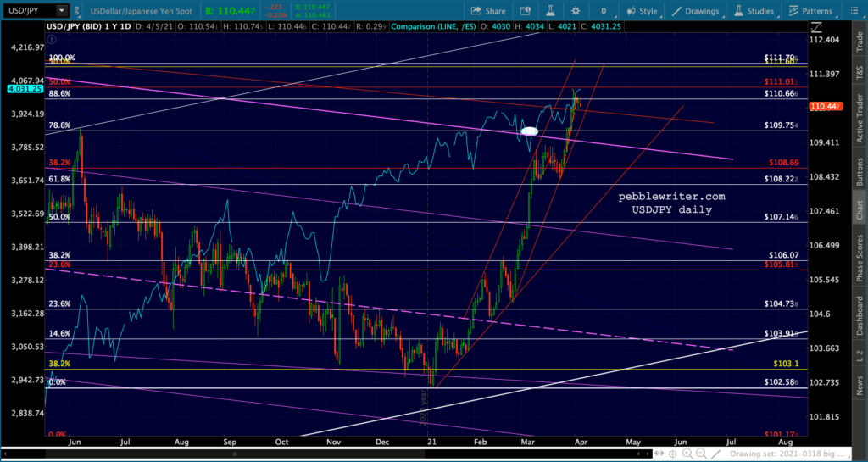Screen dimensions: 868x462
Task: Click the Share button
Action: point(488,10)
